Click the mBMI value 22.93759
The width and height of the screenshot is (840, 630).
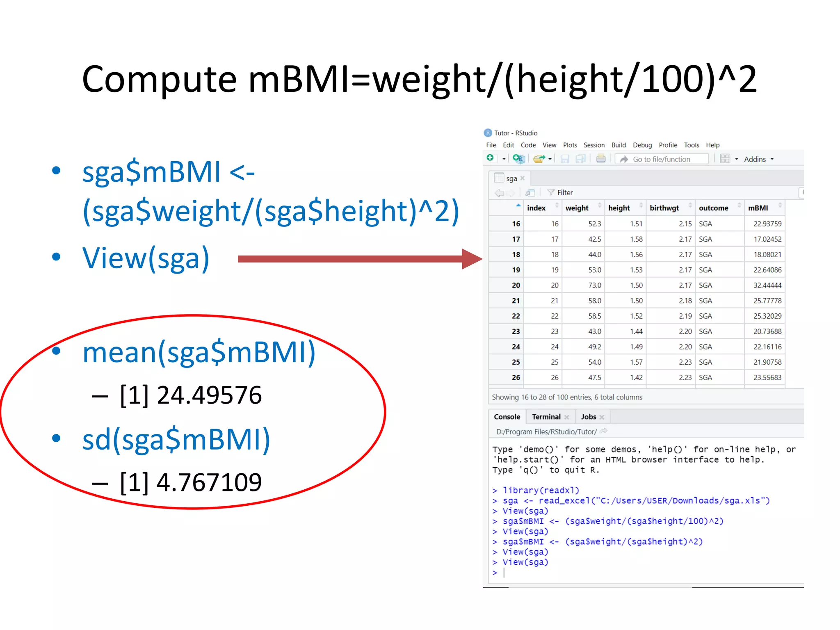pyautogui.click(x=767, y=224)
